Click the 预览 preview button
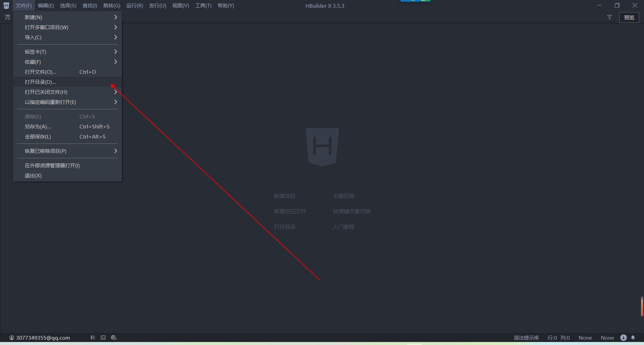This screenshot has width=644, height=345. pyautogui.click(x=629, y=17)
